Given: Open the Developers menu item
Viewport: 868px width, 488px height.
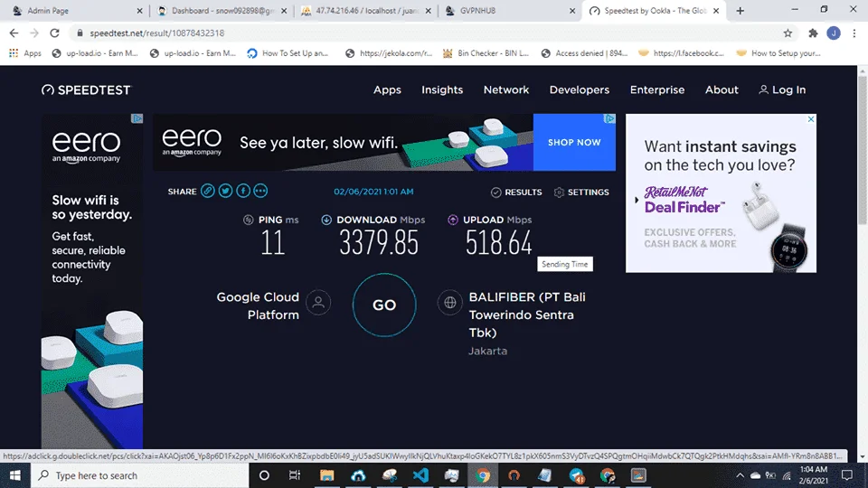Looking at the screenshot, I should (x=579, y=89).
